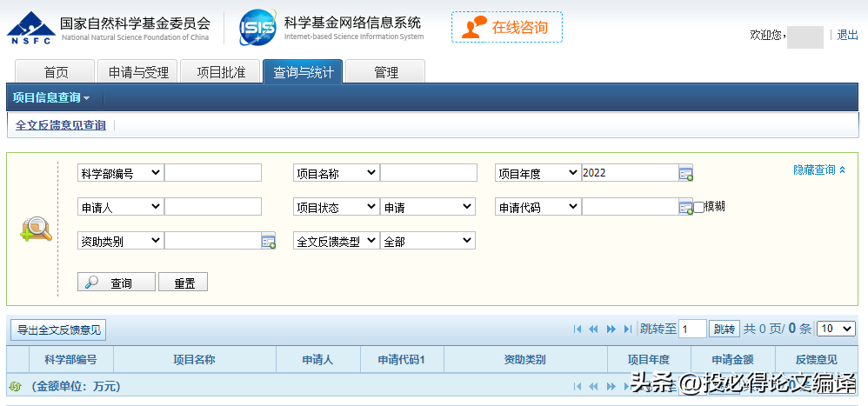Focus the 申请人 text input
868x406 pixels.
click(x=213, y=206)
